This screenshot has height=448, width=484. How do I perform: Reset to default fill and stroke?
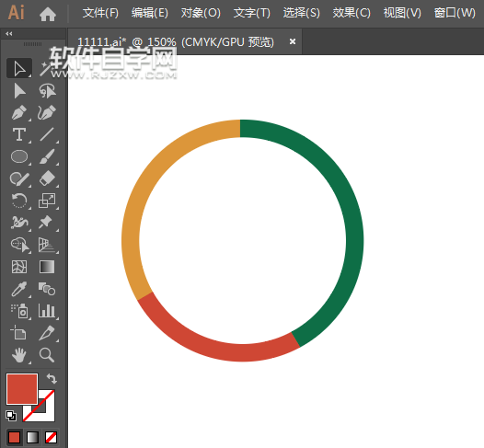coord(11,416)
